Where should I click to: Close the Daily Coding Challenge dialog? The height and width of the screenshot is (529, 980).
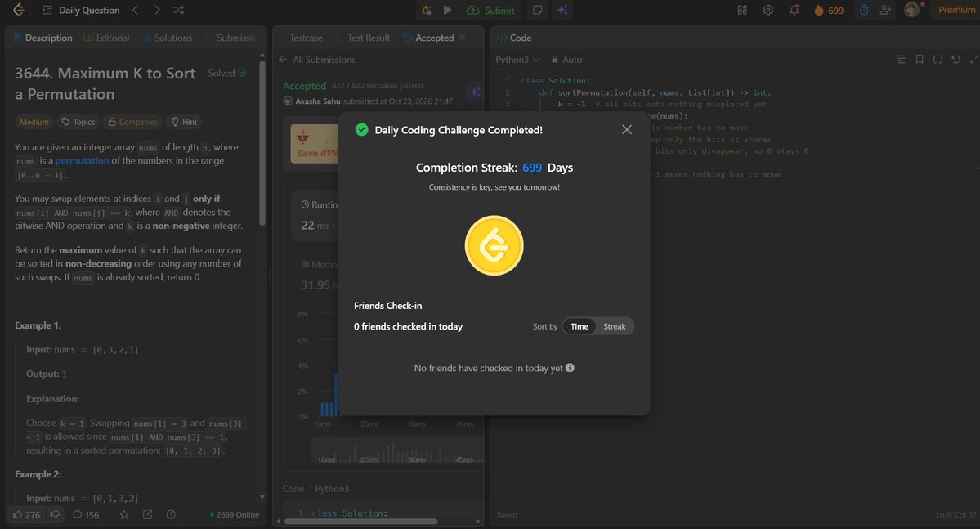coord(627,129)
